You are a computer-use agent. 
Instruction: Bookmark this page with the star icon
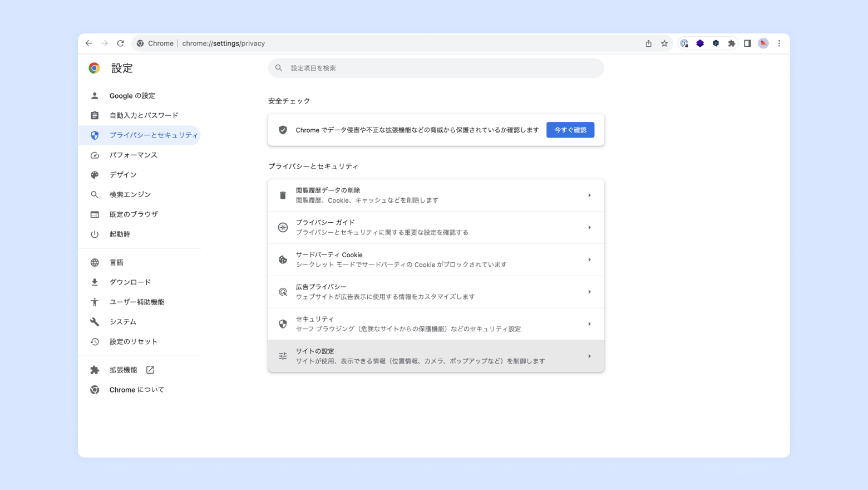pyautogui.click(x=664, y=43)
